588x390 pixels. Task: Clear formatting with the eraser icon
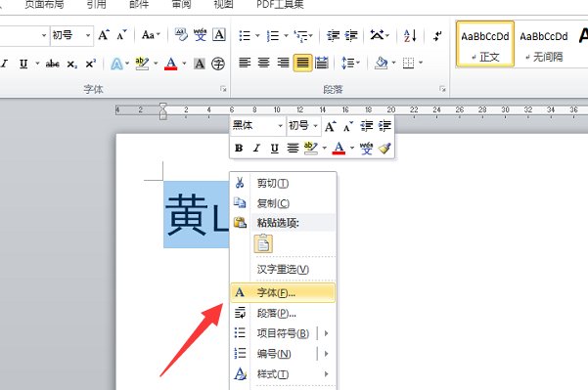(181, 35)
